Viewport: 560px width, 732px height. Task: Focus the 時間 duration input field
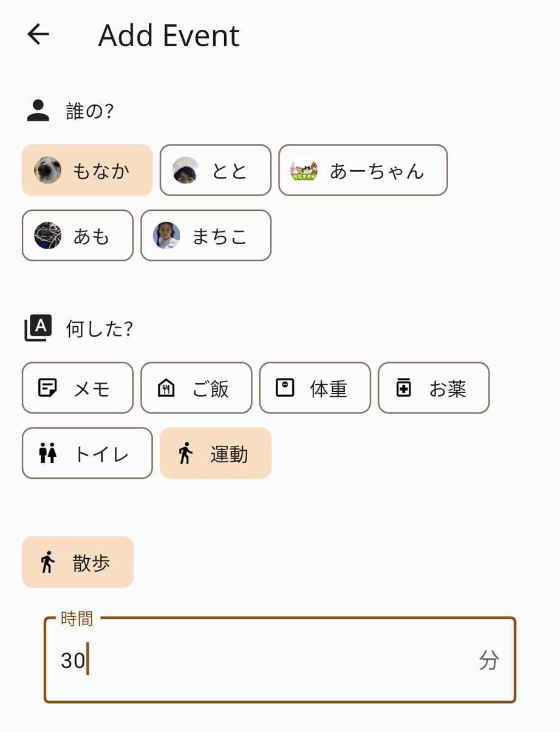(x=267, y=660)
